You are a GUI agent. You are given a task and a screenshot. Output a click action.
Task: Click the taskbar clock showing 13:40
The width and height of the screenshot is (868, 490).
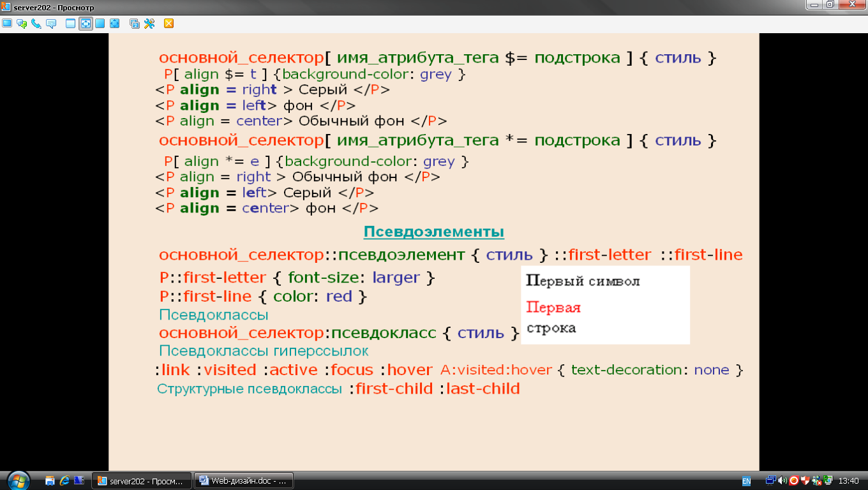(848, 480)
